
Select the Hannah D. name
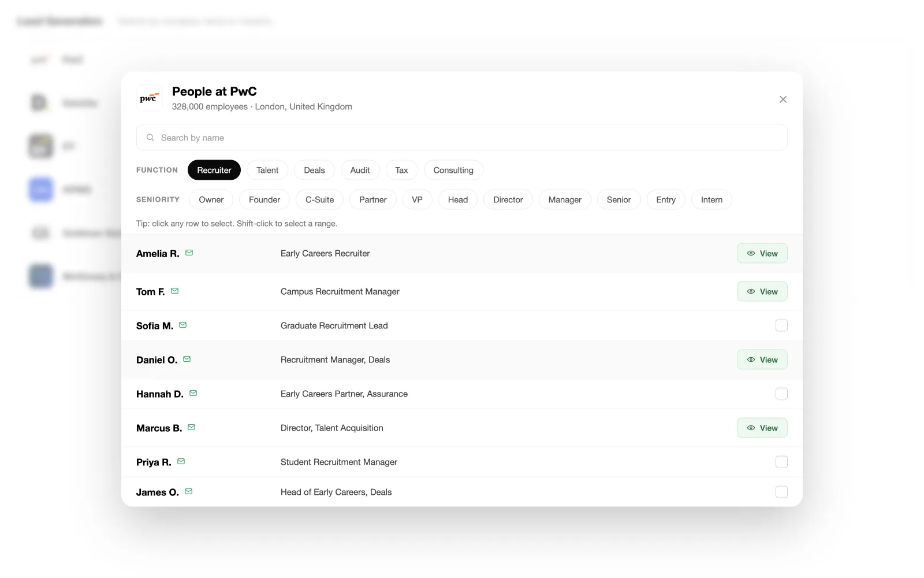point(159,394)
